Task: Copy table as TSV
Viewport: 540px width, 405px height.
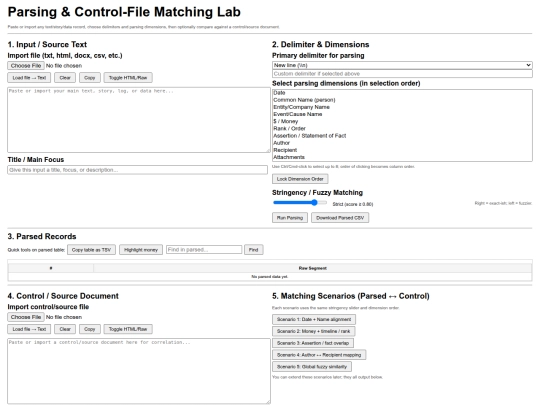Action: click(91, 250)
